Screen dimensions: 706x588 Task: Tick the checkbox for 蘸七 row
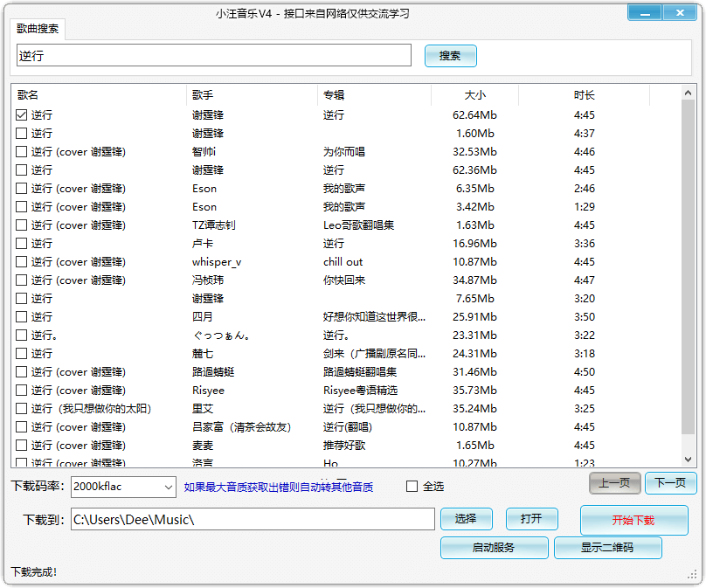[21, 354]
